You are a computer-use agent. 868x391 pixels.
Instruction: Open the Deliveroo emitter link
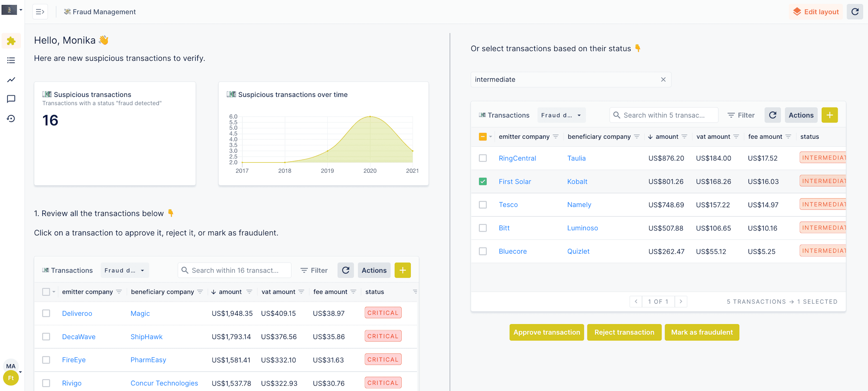[x=77, y=313]
